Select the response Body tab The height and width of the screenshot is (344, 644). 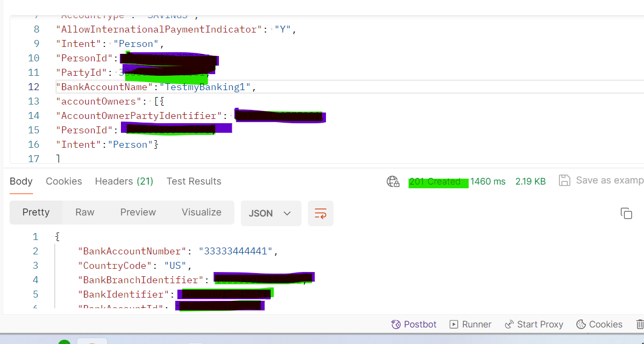pos(21,181)
